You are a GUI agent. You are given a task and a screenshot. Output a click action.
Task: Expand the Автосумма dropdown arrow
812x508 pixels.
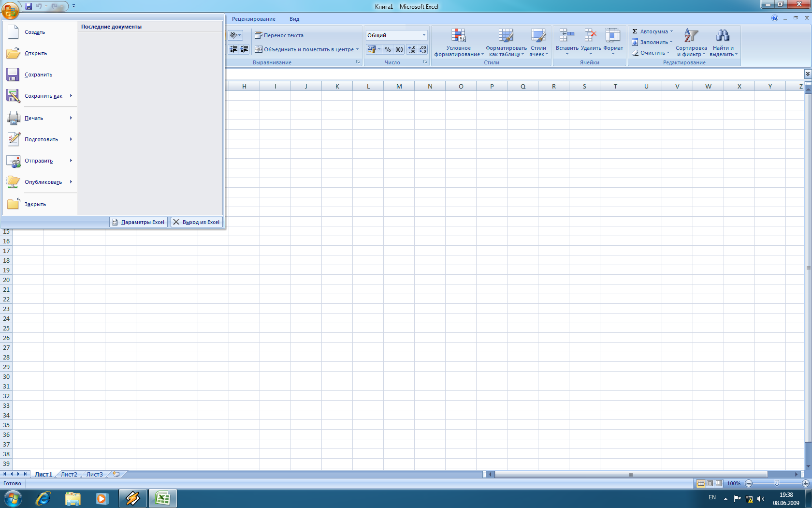click(x=671, y=31)
